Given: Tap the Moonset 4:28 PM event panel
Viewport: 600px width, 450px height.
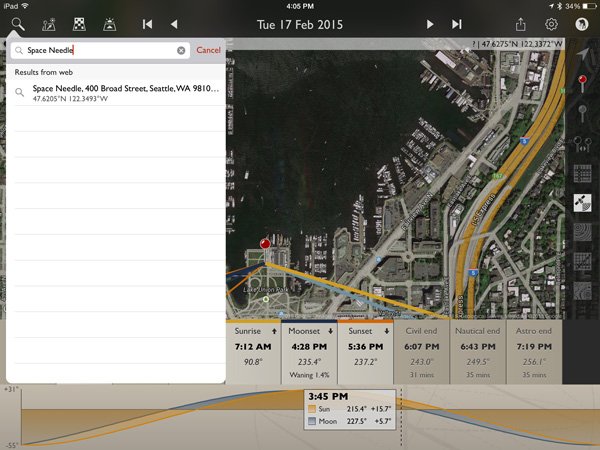Looking at the screenshot, I should [310, 352].
